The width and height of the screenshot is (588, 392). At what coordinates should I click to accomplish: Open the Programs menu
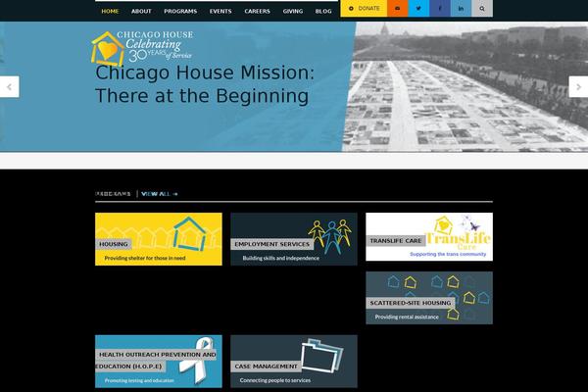[x=180, y=11]
